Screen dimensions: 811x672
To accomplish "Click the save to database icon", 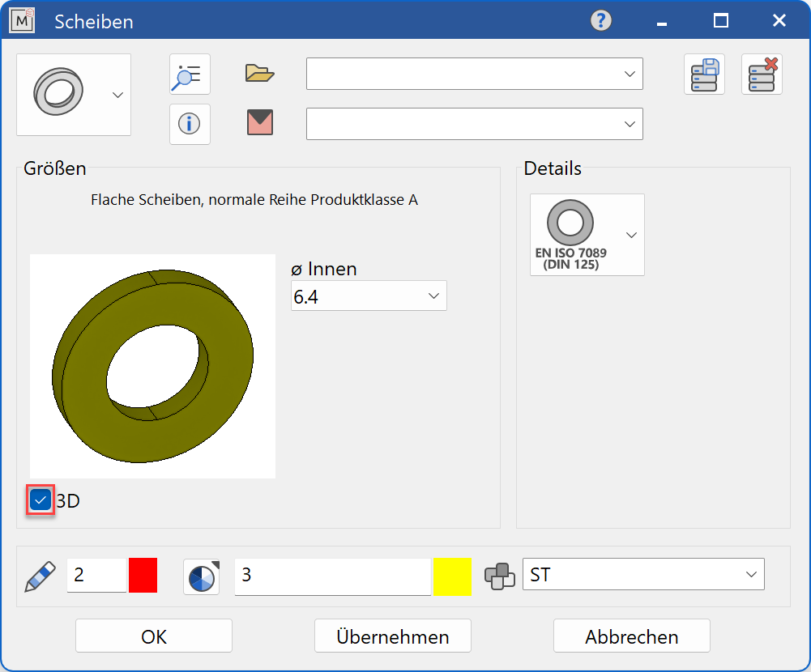I will [x=704, y=74].
